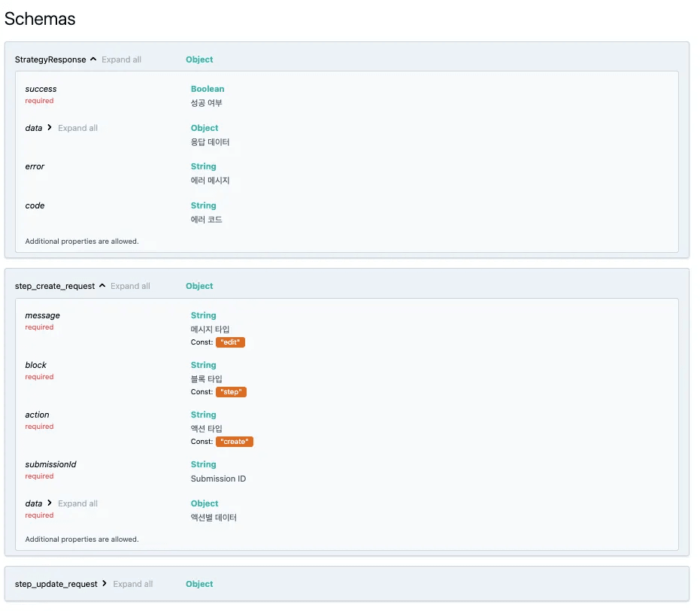Expand data chevron inside step_create_request
The height and width of the screenshot is (611, 700).
50,503
